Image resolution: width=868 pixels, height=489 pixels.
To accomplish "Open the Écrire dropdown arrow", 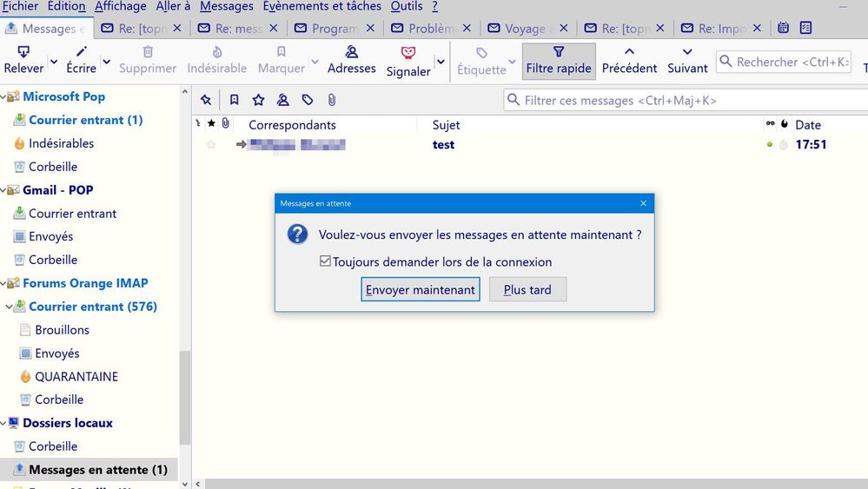I will tap(107, 62).
